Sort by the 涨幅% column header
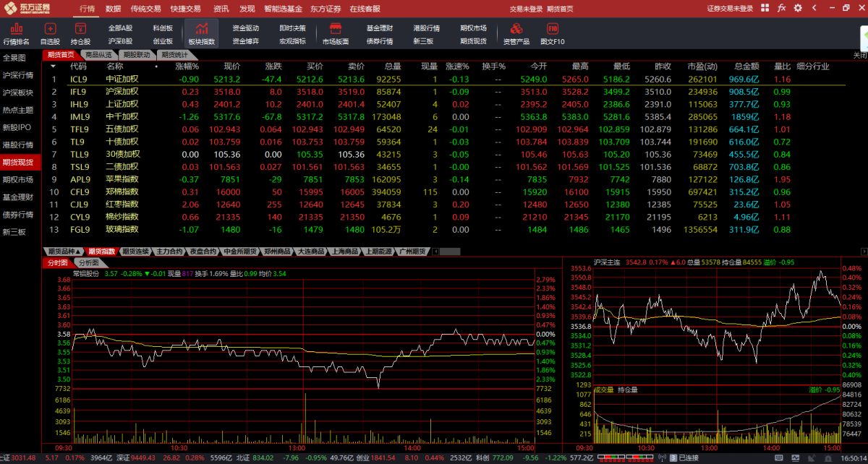This screenshot has height=464, width=868. click(x=187, y=66)
